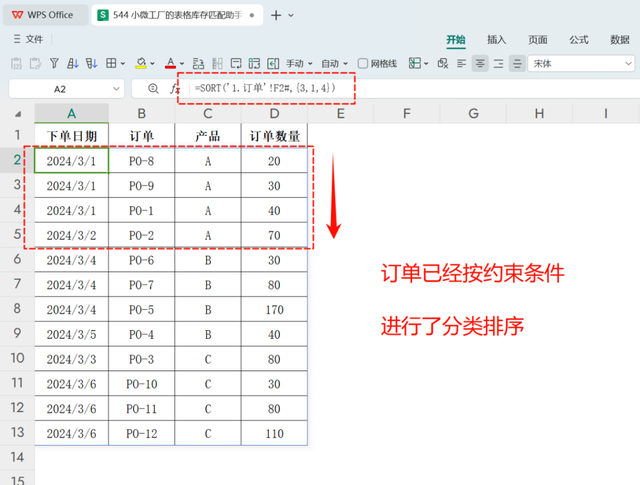Viewport: 640px width, 485px height.
Task: Select row 8 header
Action: pos(17,309)
